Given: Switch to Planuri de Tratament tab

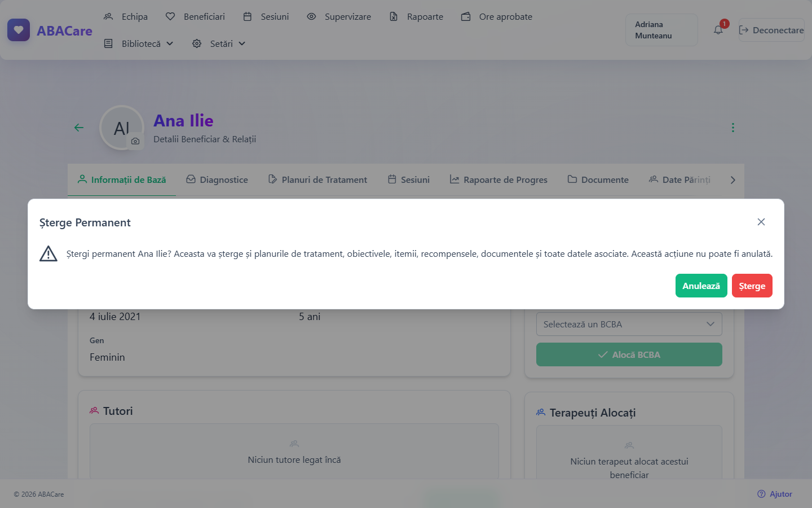Looking at the screenshot, I should click(x=317, y=179).
